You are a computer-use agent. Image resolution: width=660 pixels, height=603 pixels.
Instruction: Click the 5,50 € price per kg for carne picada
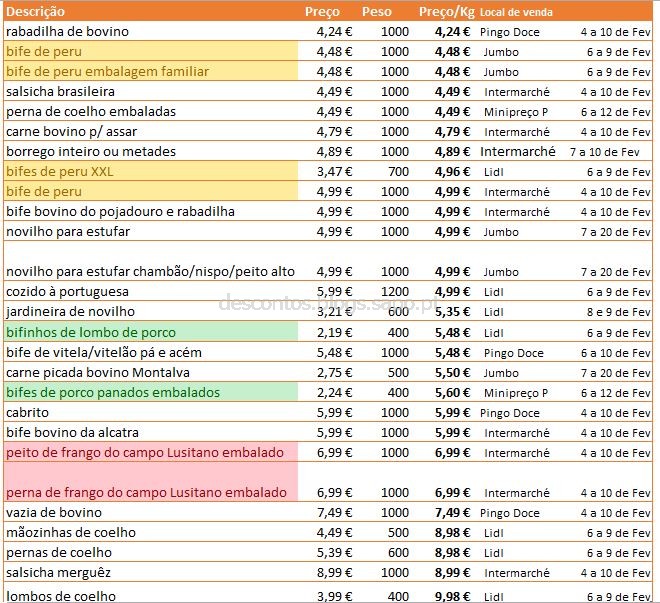tap(452, 372)
